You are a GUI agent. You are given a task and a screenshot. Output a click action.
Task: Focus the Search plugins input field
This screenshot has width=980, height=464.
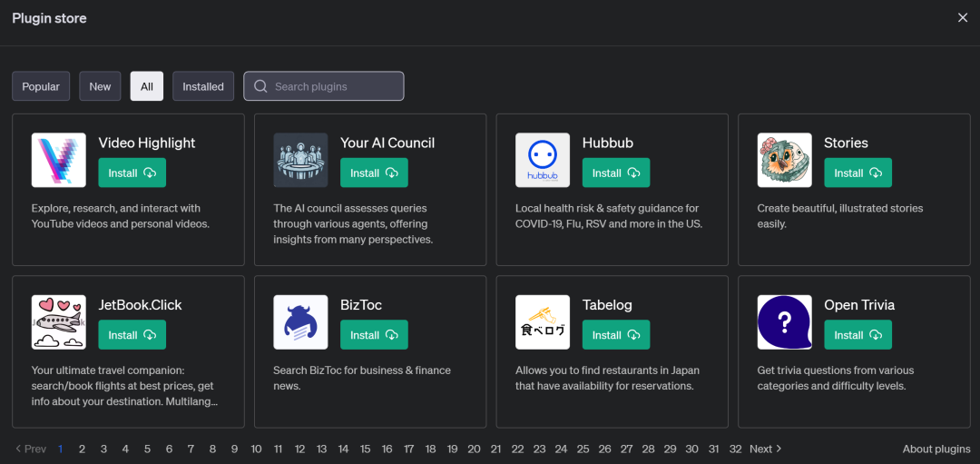(x=324, y=86)
